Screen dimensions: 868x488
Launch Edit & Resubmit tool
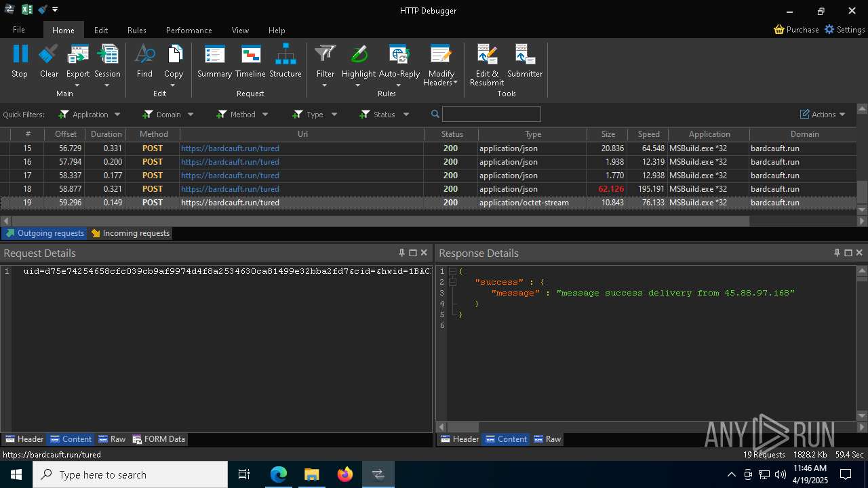[487, 65]
